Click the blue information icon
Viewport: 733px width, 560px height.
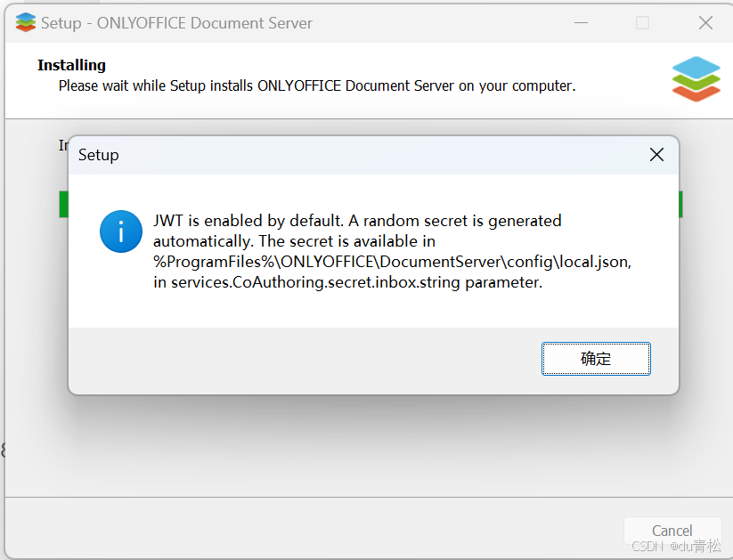point(121,231)
